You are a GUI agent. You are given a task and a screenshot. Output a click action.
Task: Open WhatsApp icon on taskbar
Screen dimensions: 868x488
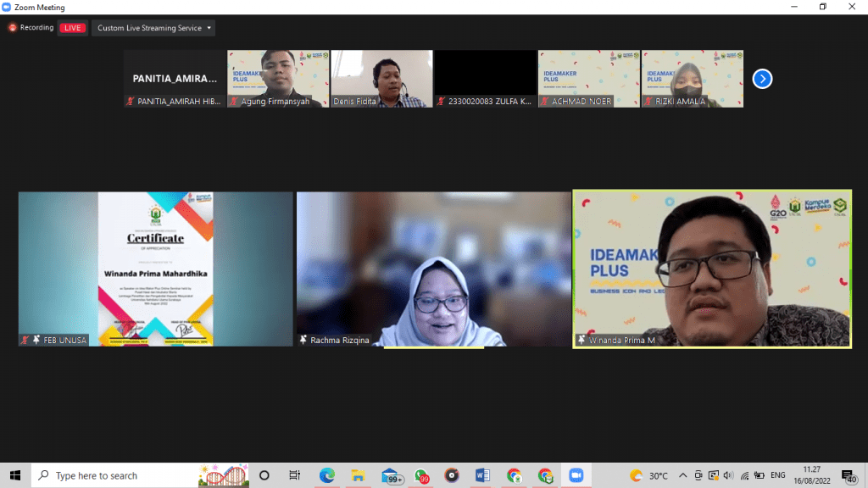point(421,476)
